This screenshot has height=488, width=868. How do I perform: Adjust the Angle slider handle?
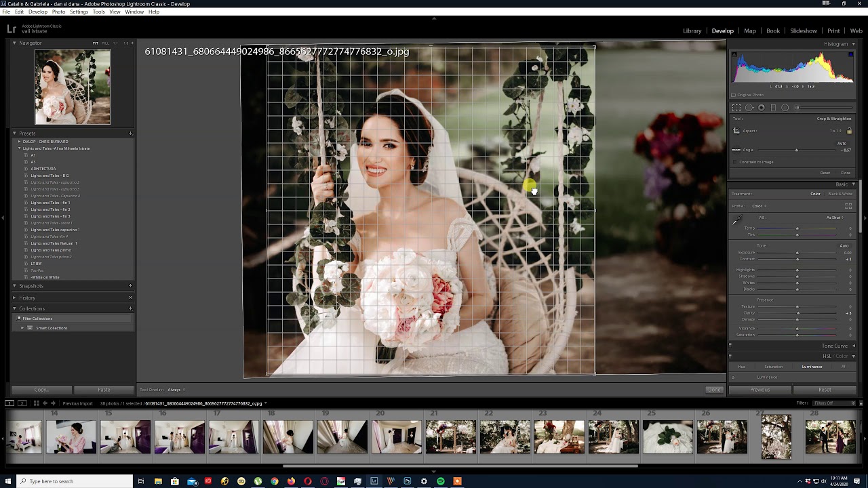click(x=796, y=150)
